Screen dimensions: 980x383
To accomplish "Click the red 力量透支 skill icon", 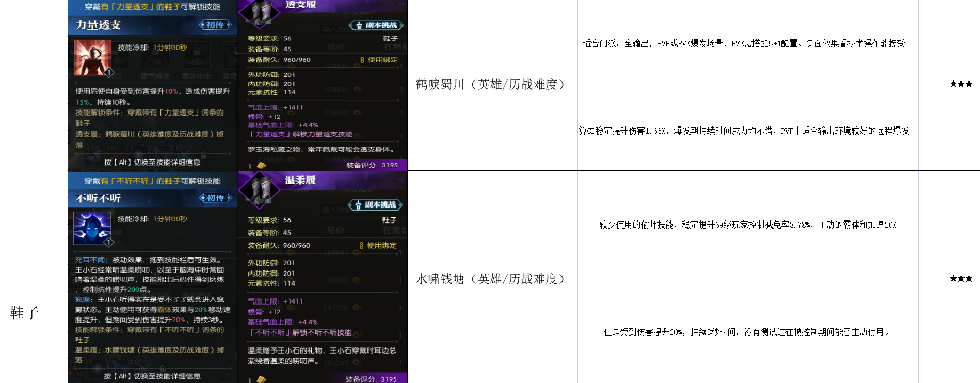I will click(93, 58).
